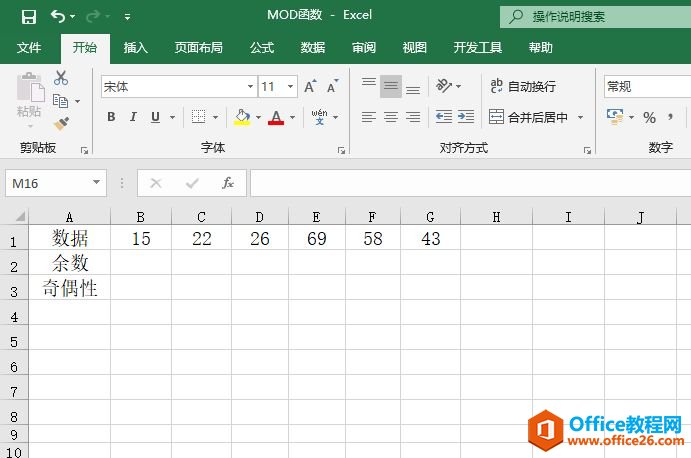Screen dimensions: 691x458
Task: Apply cell borders icon
Action: [x=198, y=117]
